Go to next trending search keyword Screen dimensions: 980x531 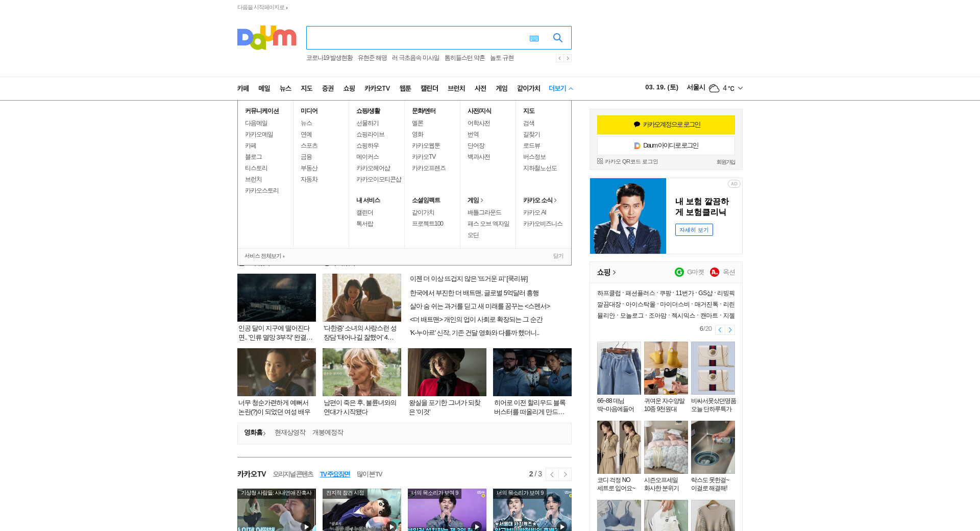coord(568,58)
